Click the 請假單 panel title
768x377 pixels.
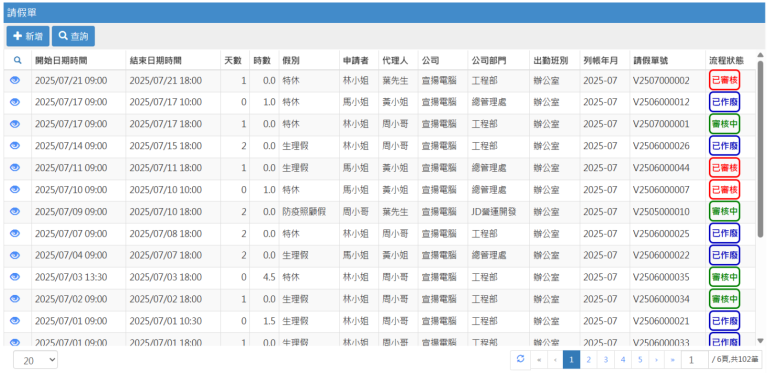(22, 12)
